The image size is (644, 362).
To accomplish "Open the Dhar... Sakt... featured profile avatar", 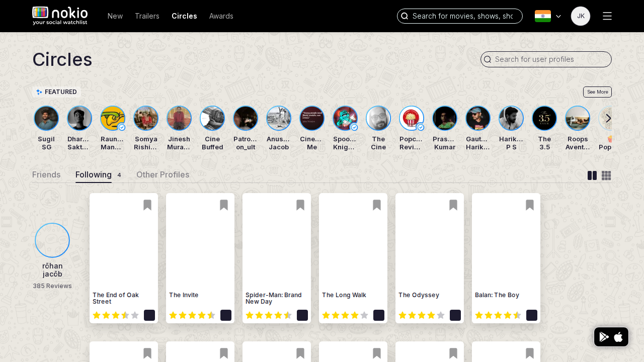I will [79, 118].
